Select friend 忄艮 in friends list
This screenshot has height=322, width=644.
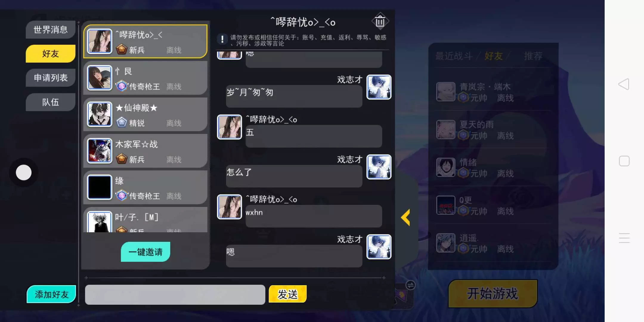click(145, 78)
